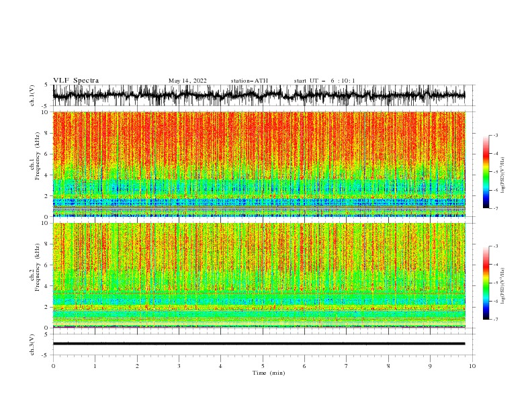Click the log(PSD) label beside the ch.2 colorbar
Viewport: 532px width, 411px height.
click(x=502, y=285)
